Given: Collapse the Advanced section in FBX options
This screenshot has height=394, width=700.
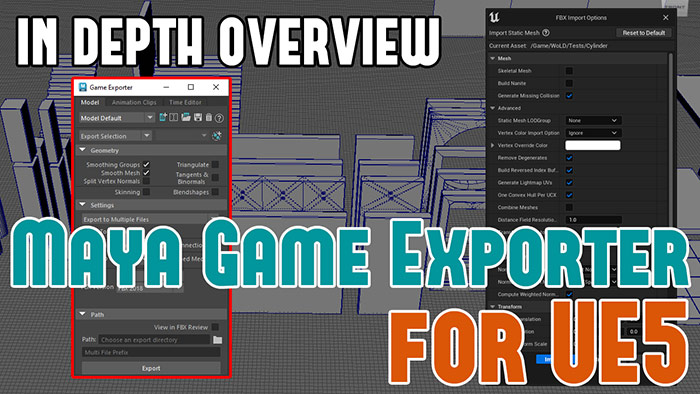Looking at the screenshot, I should (492, 108).
